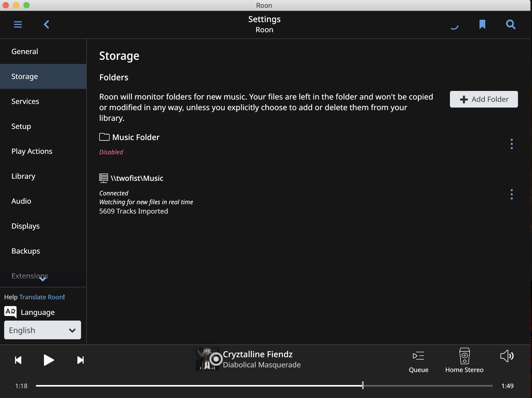Open the Setup settings tab

43,126
